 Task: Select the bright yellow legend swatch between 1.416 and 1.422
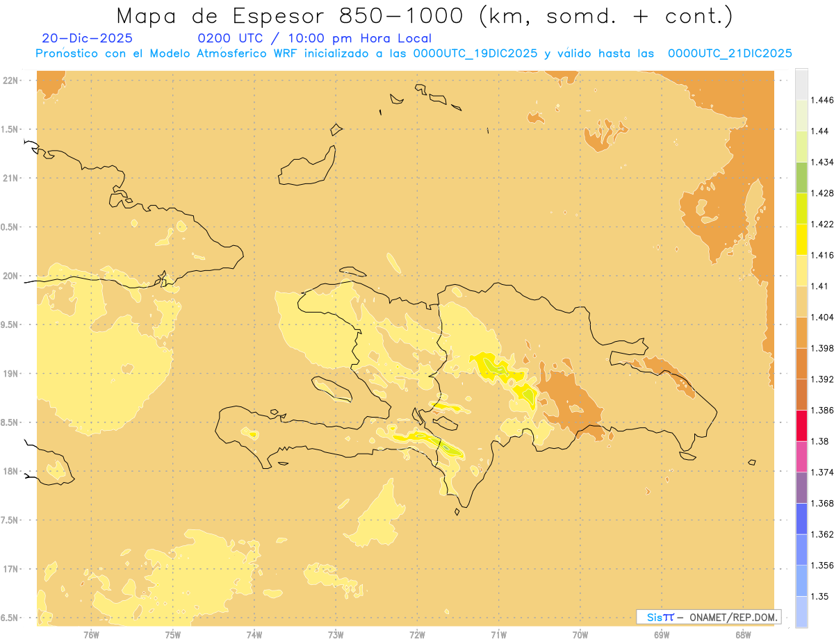click(801, 239)
